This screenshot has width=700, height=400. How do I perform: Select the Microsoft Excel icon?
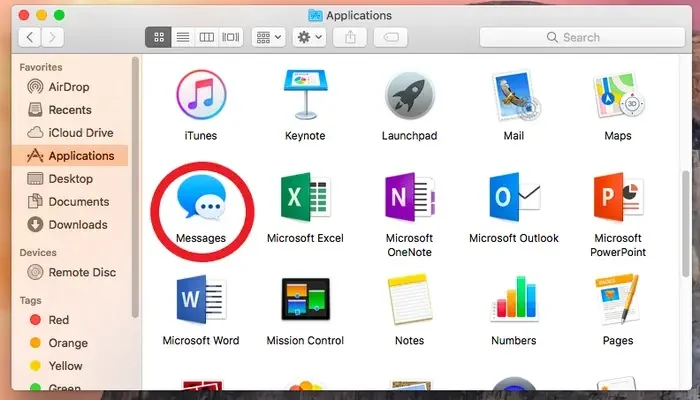(305, 197)
